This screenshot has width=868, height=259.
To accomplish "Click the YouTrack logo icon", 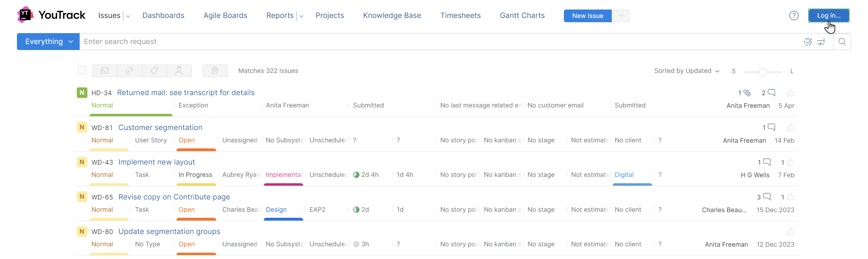I will (25, 15).
